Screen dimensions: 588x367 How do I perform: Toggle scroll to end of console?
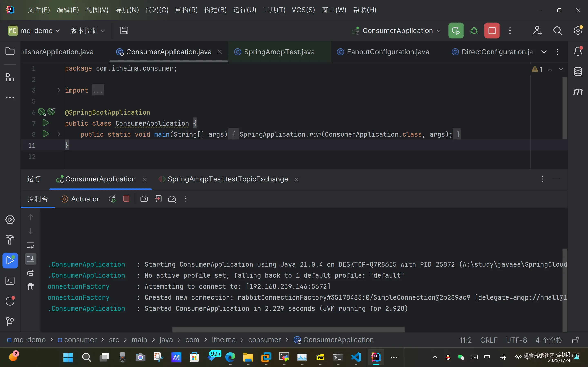click(x=31, y=259)
